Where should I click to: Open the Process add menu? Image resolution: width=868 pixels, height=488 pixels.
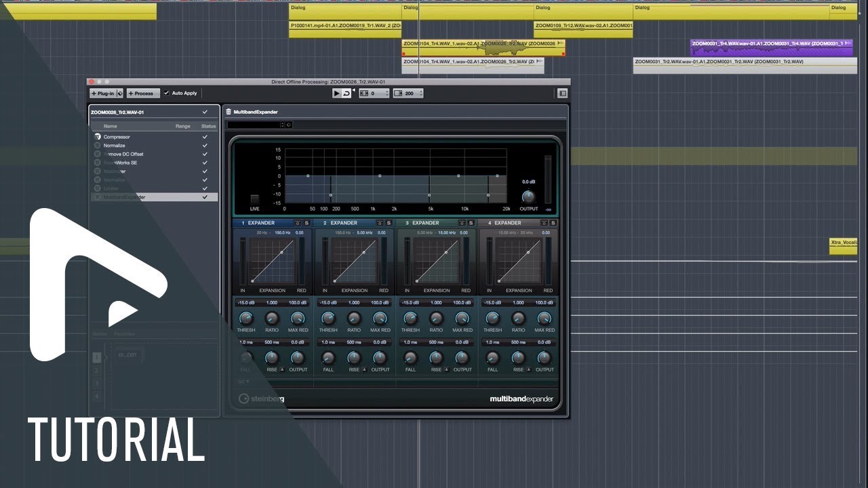click(x=143, y=94)
